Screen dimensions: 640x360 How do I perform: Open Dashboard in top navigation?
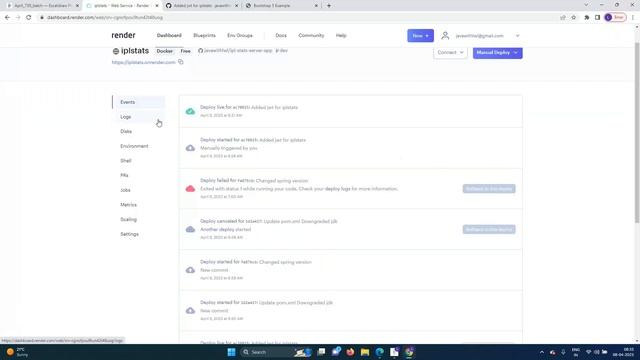pyautogui.click(x=169, y=36)
